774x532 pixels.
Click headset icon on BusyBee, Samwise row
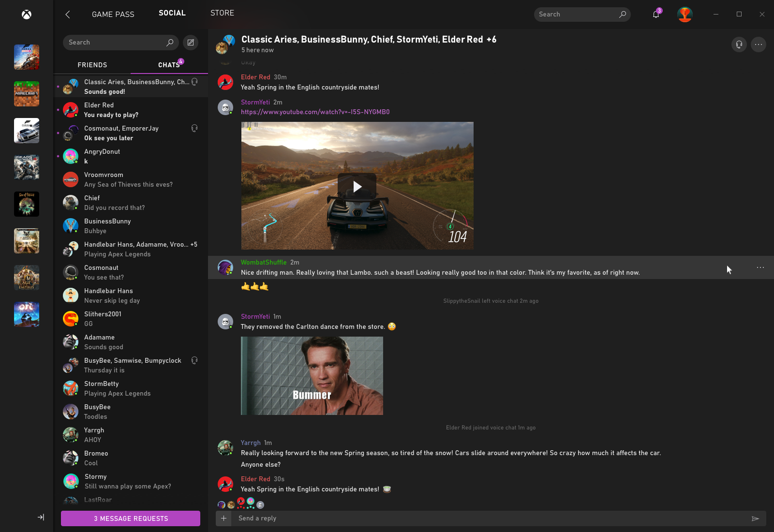coord(194,360)
